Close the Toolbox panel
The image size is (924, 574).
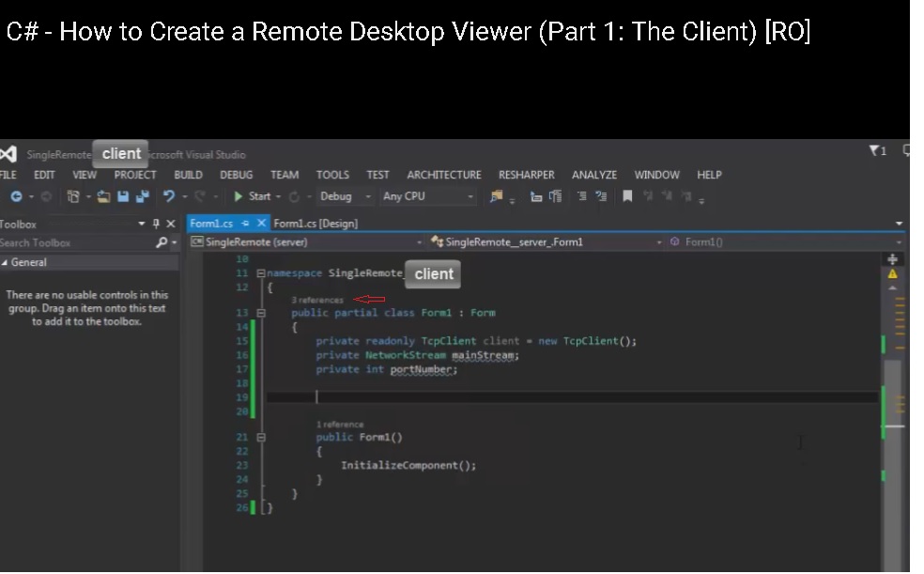click(170, 224)
